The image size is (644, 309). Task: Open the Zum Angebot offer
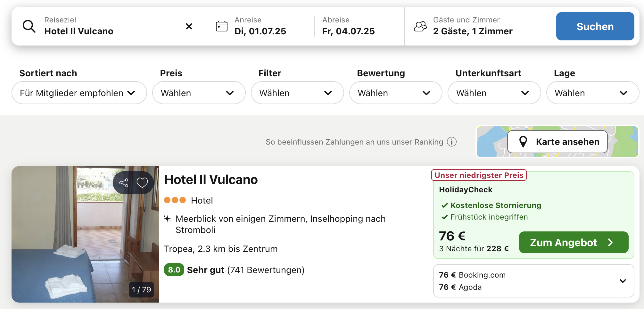(574, 242)
